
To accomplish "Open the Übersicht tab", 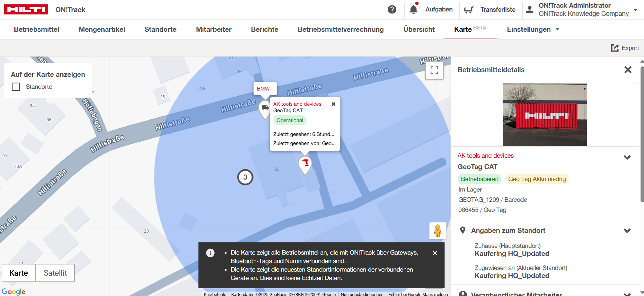I will pos(419,29).
